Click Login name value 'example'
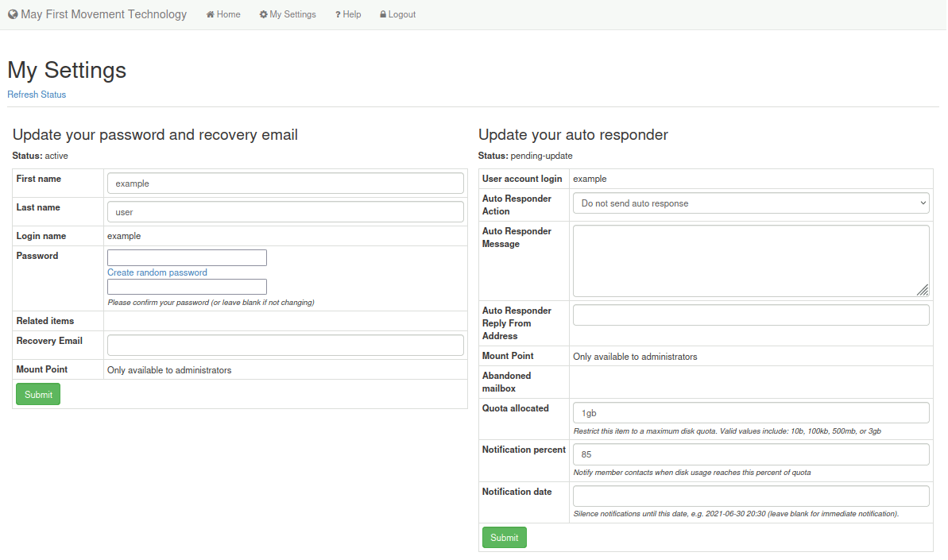The image size is (948, 560). pyautogui.click(x=124, y=236)
